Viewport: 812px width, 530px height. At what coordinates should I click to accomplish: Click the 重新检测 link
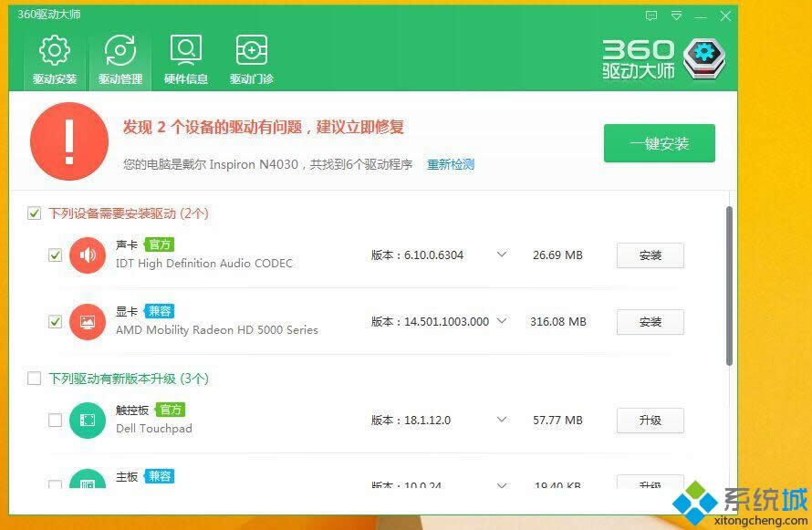tap(451, 164)
